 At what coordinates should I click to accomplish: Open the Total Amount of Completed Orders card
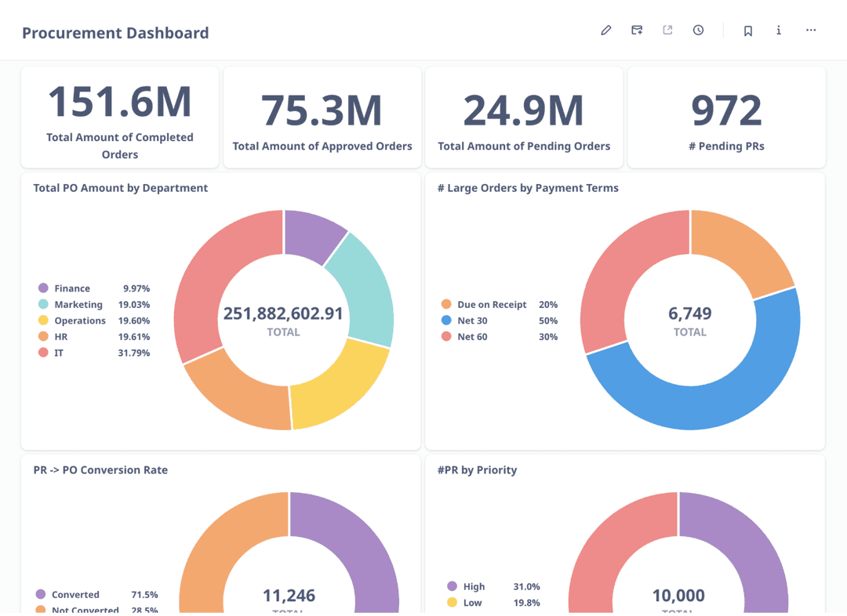point(120,117)
